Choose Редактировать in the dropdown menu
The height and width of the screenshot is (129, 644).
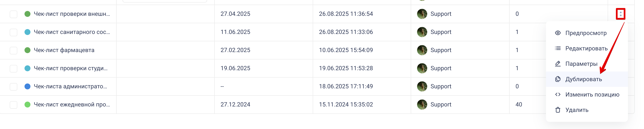click(x=586, y=48)
